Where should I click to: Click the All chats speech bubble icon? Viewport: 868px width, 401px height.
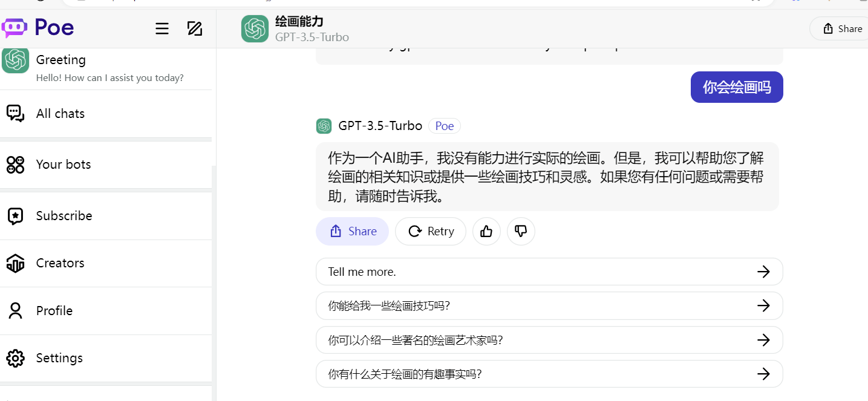pos(15,113)
